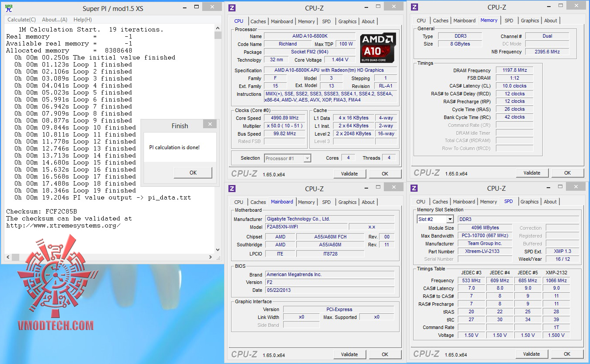Viewport: 590px width, 364px height.
Task: Open Caches tab in the memory timings CPU-Z window
Action: (441, 21)
